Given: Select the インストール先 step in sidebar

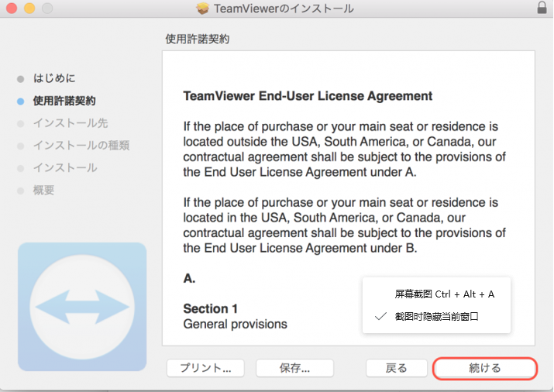Looking at the screenshot, I should click(x=71, y=123).
